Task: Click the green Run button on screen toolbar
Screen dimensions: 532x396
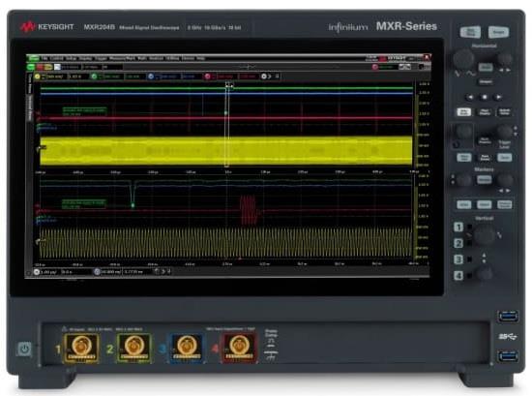Action: 31,67
